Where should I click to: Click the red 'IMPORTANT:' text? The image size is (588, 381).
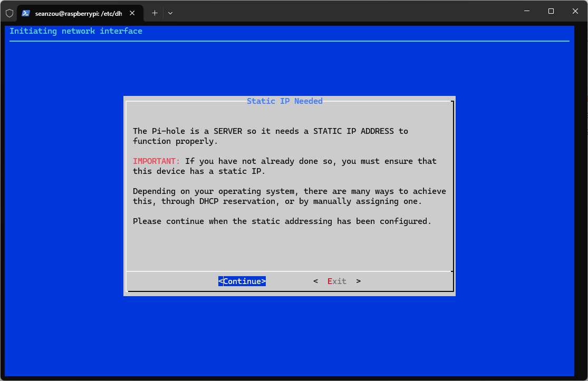157,161
